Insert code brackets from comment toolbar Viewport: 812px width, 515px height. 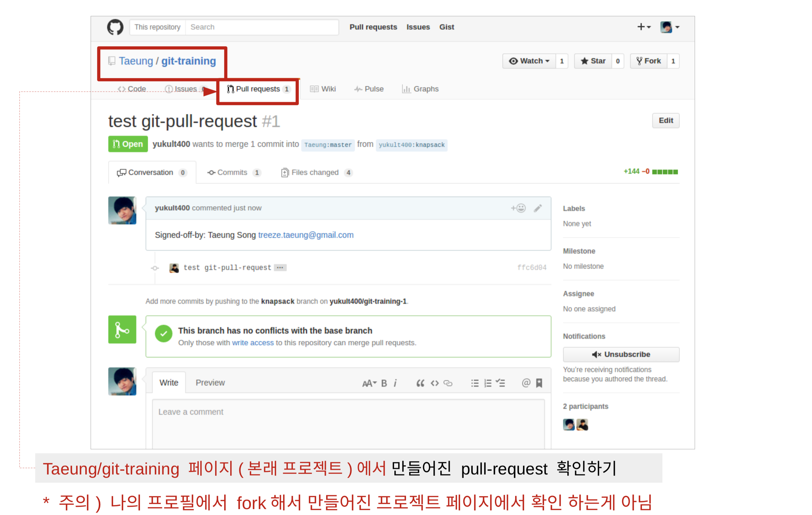point(435,383)
